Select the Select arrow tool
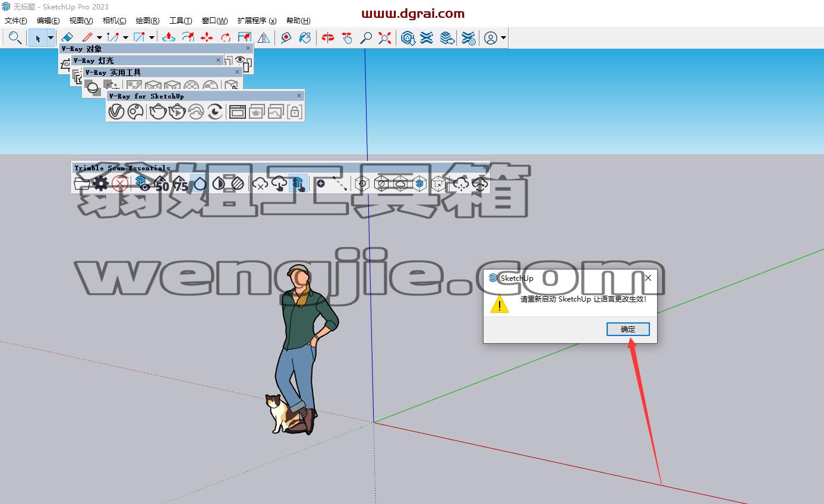This screenshot has height=504, width=824. tap(37, 38)
